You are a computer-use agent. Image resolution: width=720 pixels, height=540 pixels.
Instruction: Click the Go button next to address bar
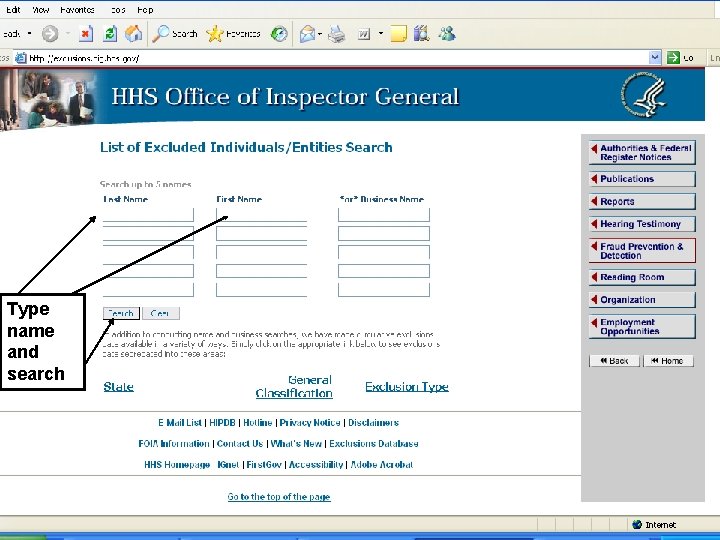tap(681, 58)
